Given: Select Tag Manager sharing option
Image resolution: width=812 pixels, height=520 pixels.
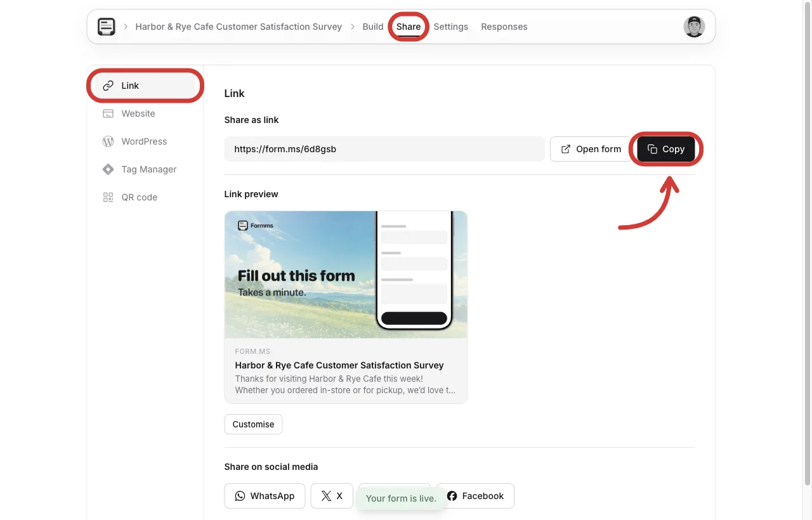Looking at the screenshot, I should (145, 169).
